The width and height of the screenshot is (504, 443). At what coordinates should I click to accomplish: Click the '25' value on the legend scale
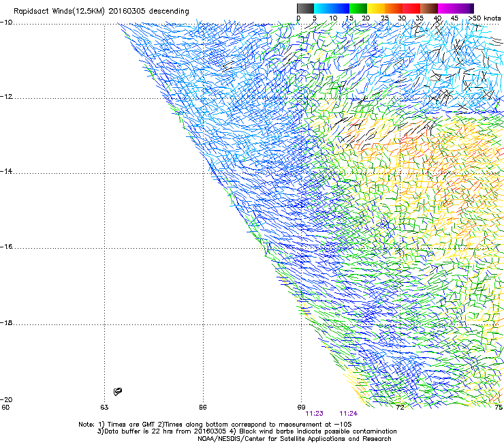(385, 18)
